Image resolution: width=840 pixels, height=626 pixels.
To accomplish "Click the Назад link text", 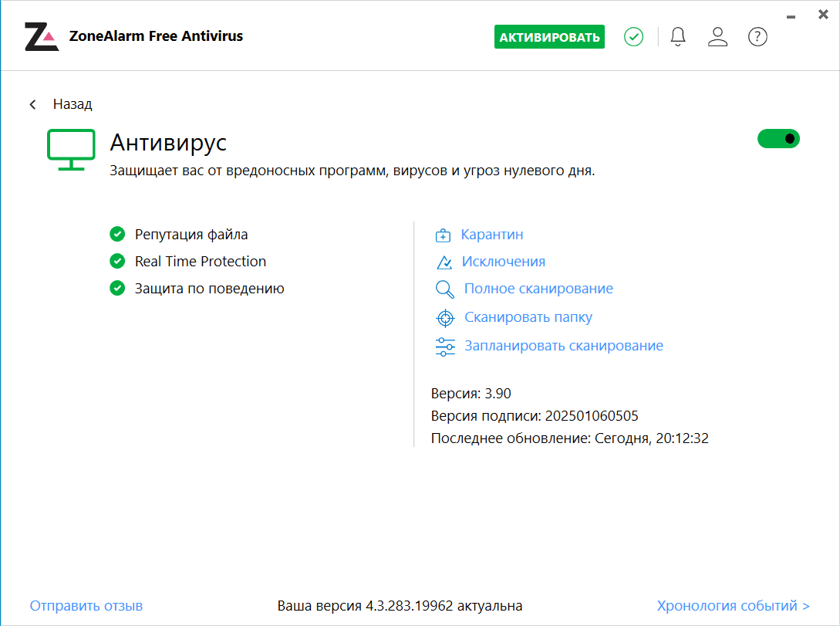I will pyautogui.click(x=73, y=104).
